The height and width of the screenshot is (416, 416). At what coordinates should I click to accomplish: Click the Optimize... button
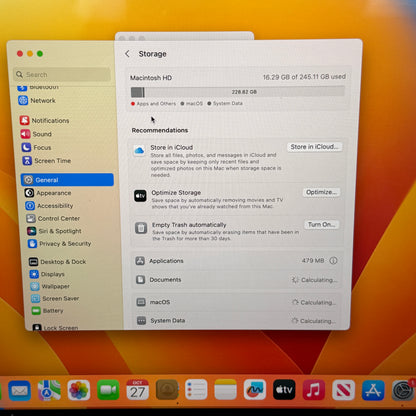click(321, 192)
